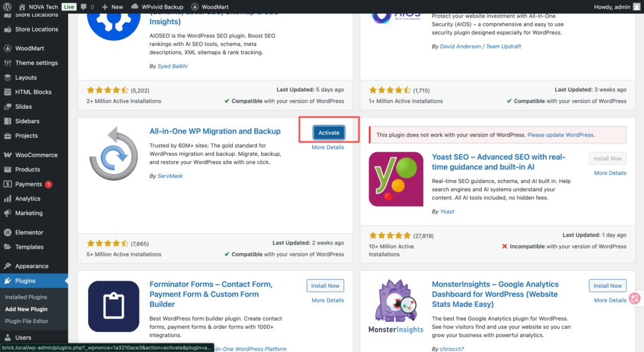Open Plugin File Editor submenu
Viewport: 644px width, 352px height.
pyautogui.click(x=26, y=321)
